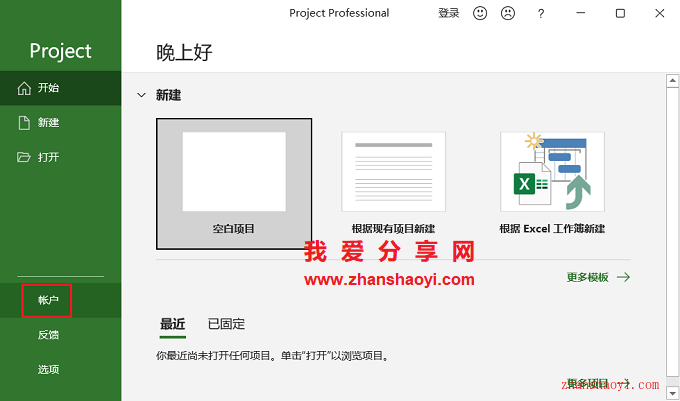Viewport: 680px width, 401px height.
Task: Send a smile with happy face icon
Action: tap(480, 13)
